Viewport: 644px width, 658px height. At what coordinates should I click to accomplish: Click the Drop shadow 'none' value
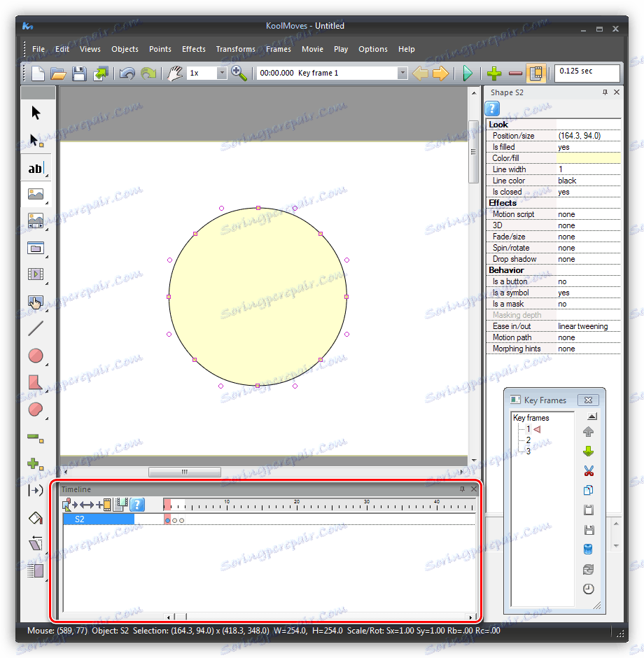pyautogui.click(x=566, y=259)
